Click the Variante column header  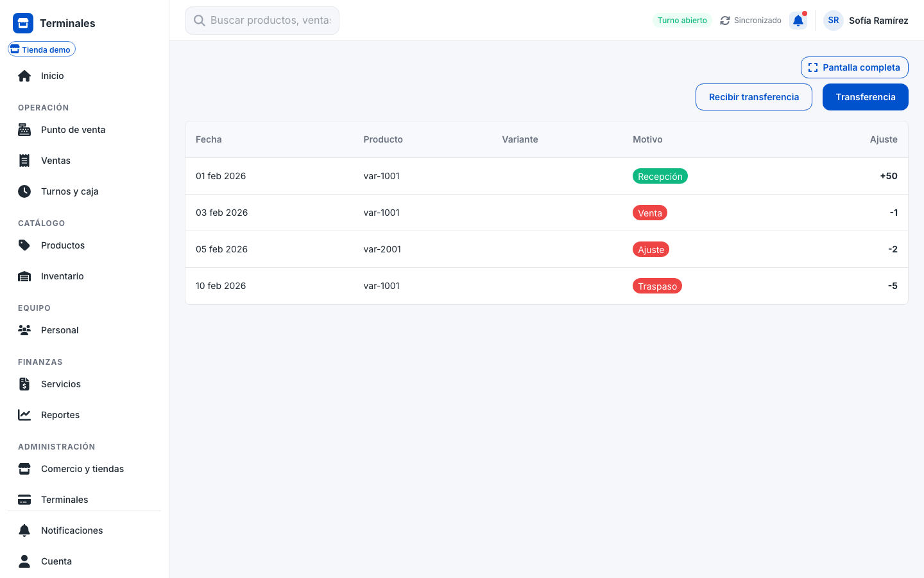[x=520, y=139]
